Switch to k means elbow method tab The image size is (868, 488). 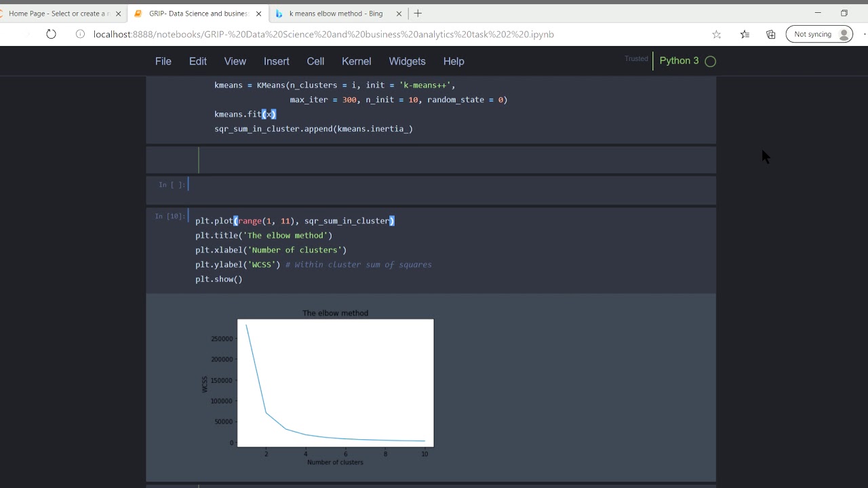(x=336, y=14)
